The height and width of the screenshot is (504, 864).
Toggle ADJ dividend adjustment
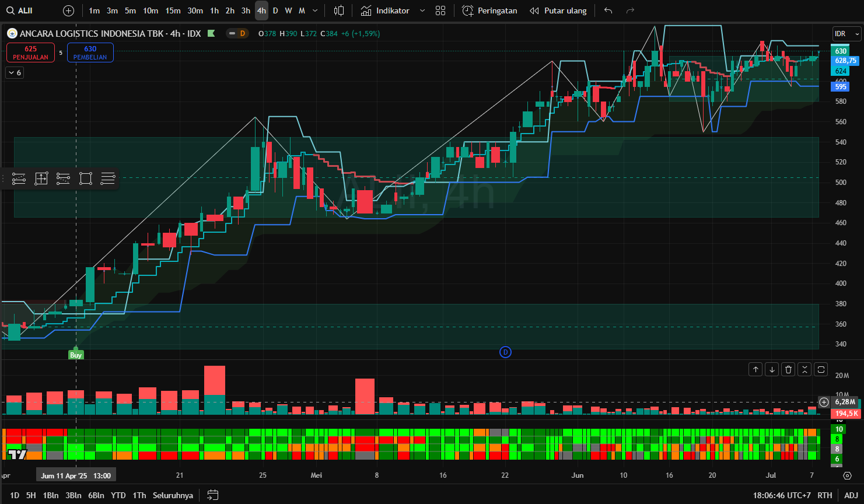[851, 495]
